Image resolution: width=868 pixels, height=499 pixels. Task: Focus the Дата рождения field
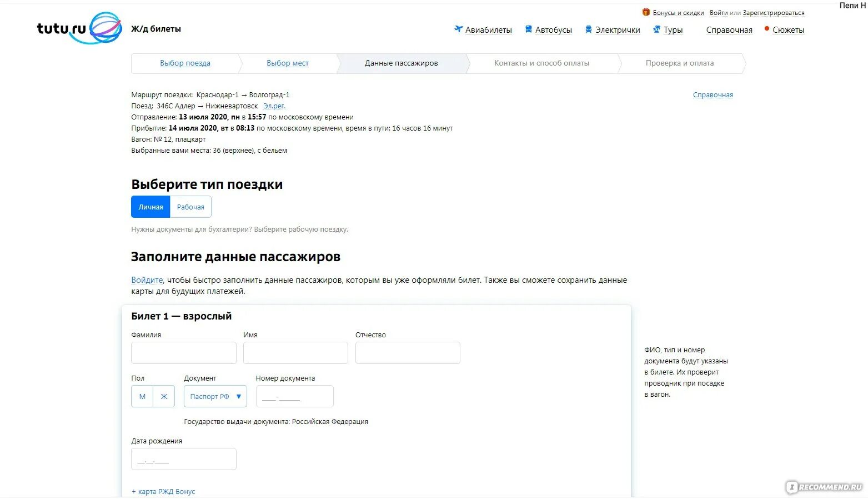[x=184, y=459]
